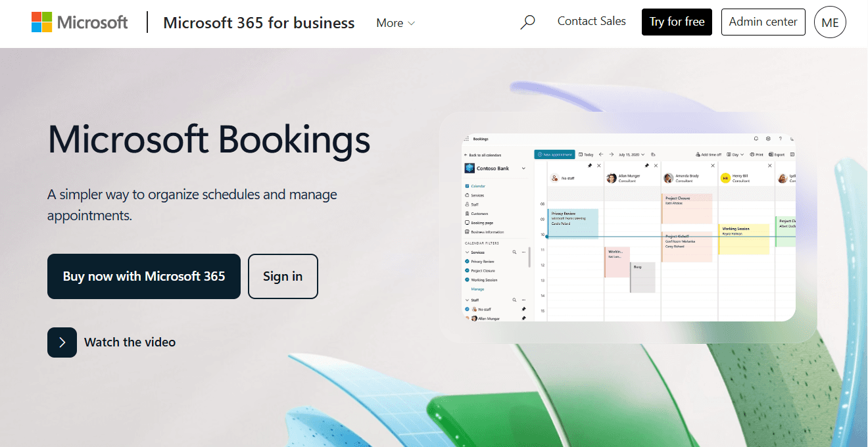Click help question mark in Bookings preview
The height and width of the screenshot is (447, 868).
point(781,139)
